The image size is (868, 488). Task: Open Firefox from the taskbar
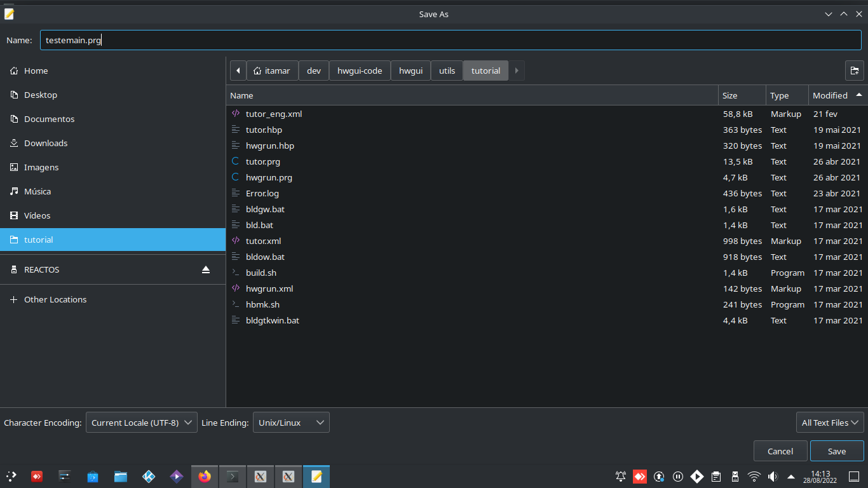point(205,476)
